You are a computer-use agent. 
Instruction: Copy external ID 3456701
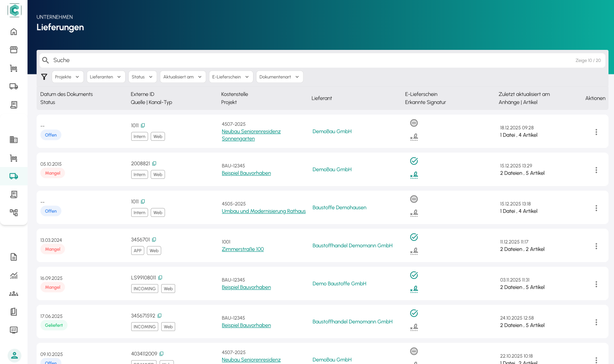tap(154, 240)
